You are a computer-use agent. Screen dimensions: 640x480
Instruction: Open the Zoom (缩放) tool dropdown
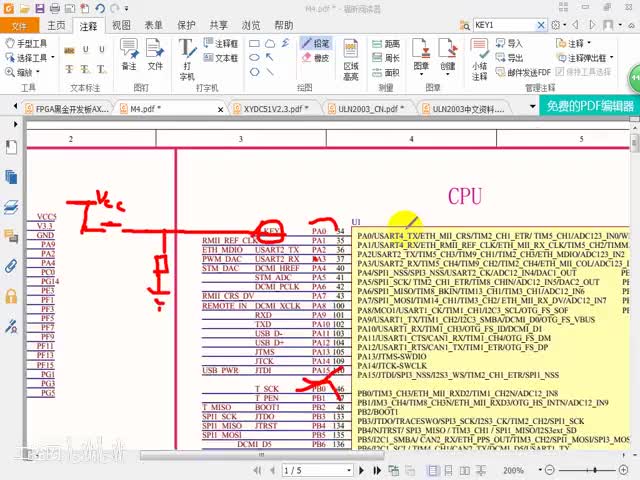tap(38, 72)
